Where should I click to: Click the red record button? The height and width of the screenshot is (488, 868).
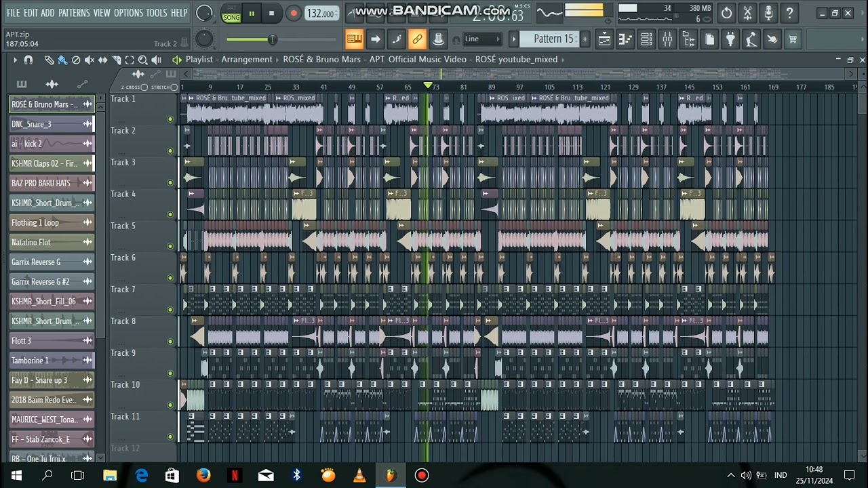point(293,13)
